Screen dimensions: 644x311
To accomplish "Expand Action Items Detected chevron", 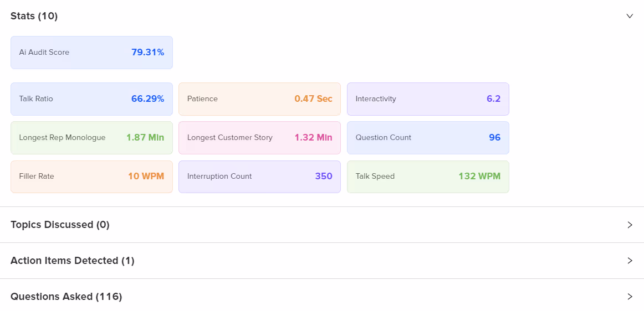I will click(x=630, y=261).
